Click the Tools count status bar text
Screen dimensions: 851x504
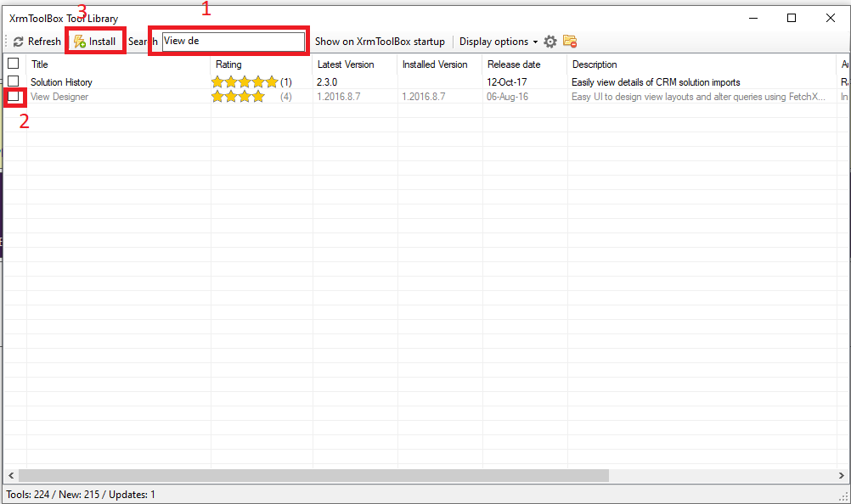coord(81,495)
